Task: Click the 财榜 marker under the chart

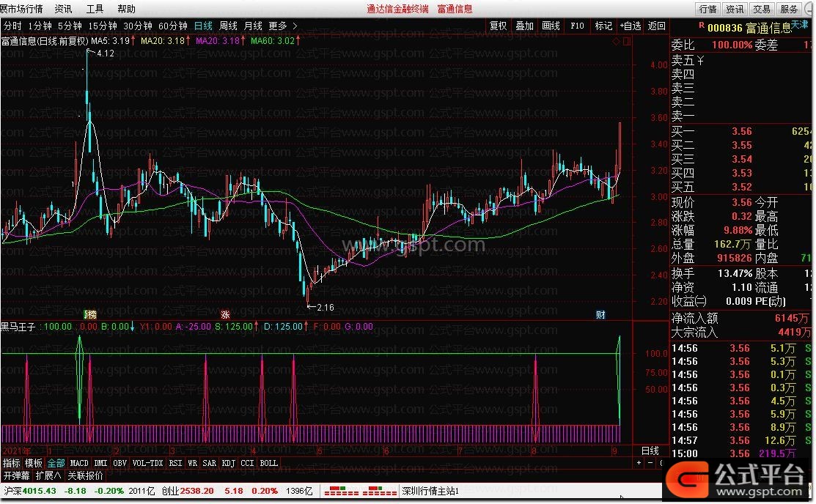Action: 90,315
